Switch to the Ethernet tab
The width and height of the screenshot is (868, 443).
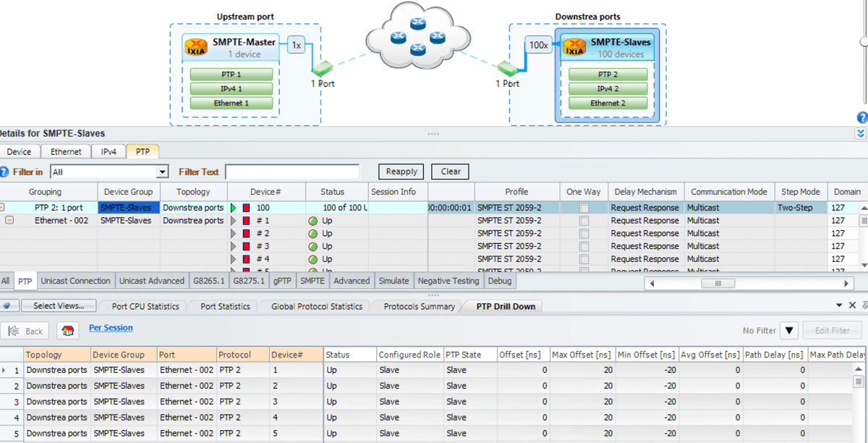(x=66, y=151)
